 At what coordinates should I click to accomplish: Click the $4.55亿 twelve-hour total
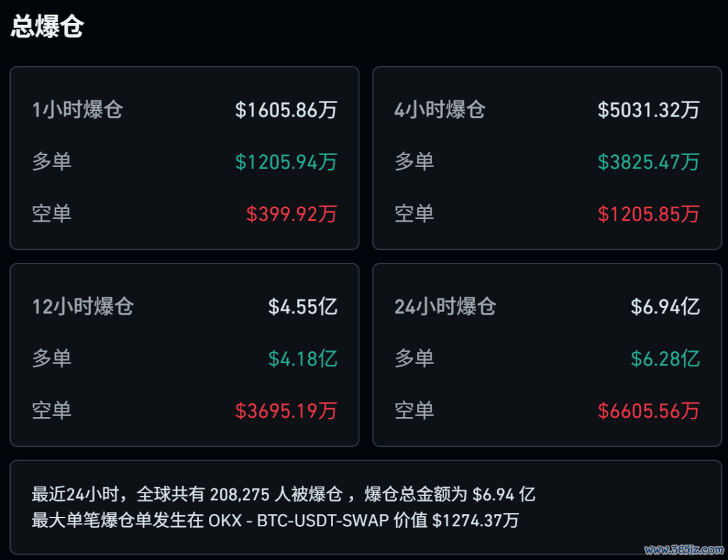click(303, 307)
